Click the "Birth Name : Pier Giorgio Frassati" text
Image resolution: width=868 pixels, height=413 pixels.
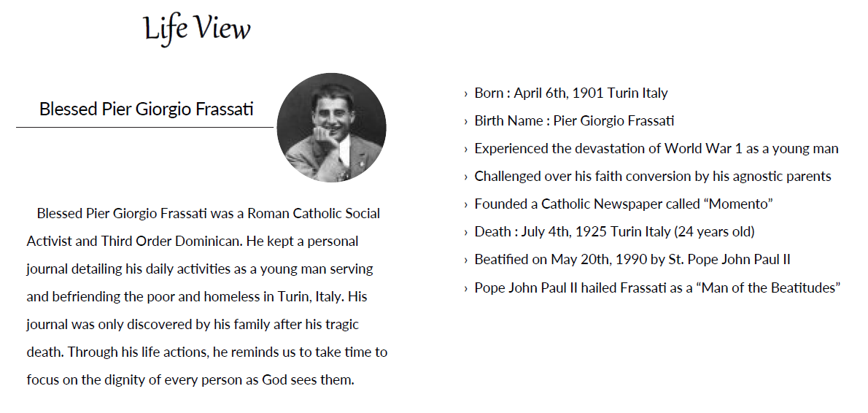coord(574,121)
